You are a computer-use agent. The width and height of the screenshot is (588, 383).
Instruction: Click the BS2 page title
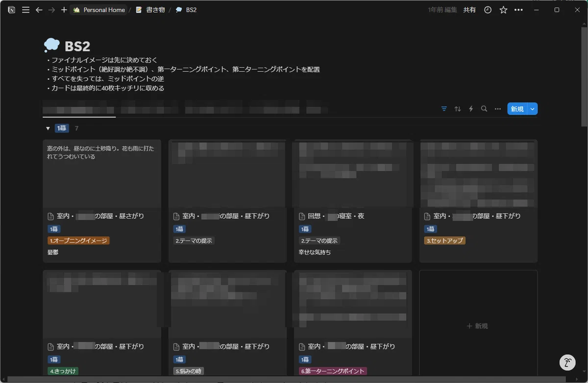[77, 46]
